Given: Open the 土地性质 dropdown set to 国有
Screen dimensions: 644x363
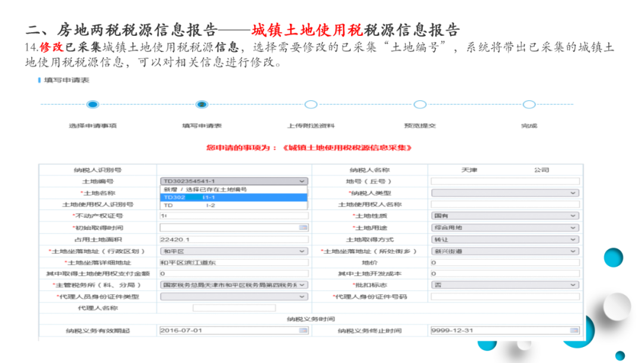Looking at the screenshot, I should click(x=505, y=216).
